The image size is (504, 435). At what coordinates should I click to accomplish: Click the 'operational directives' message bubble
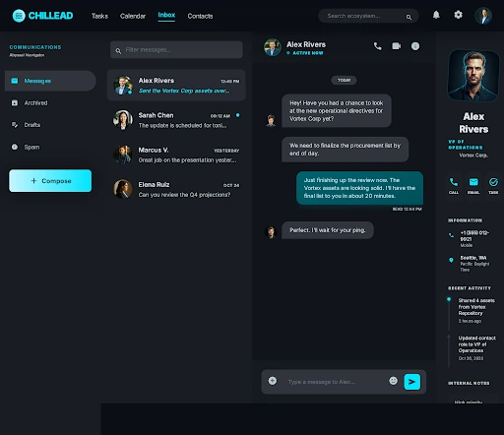pos(337,111)
